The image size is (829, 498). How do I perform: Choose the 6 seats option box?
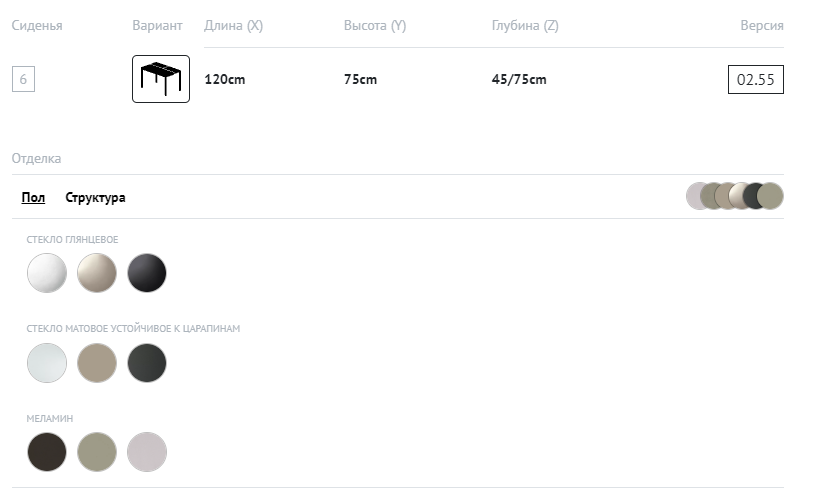pyautogui.click(x=23, y=80)
